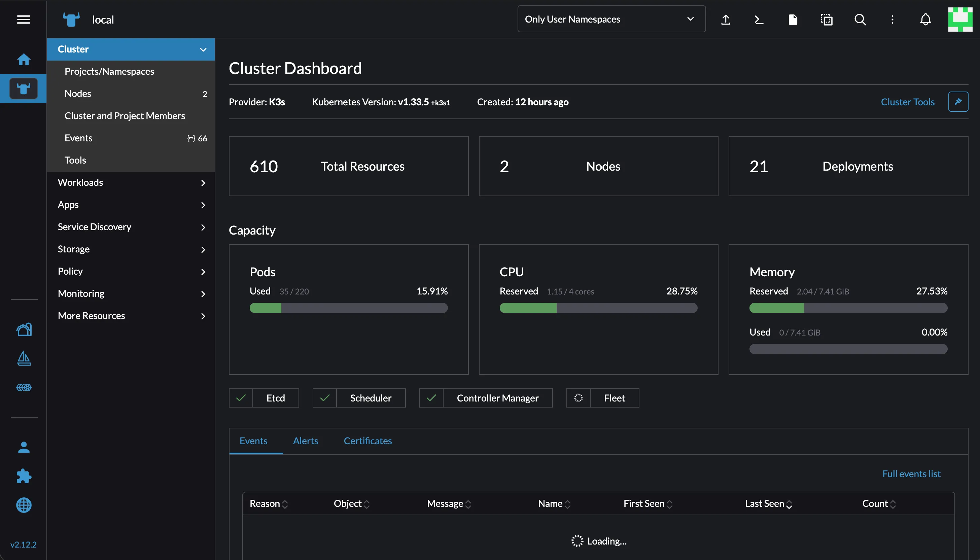The height and width of the screenshot is (560, 980).
Task: Click the Extensions puzzle piece icon
Action: pyautogui.click(x=24, y=476)
